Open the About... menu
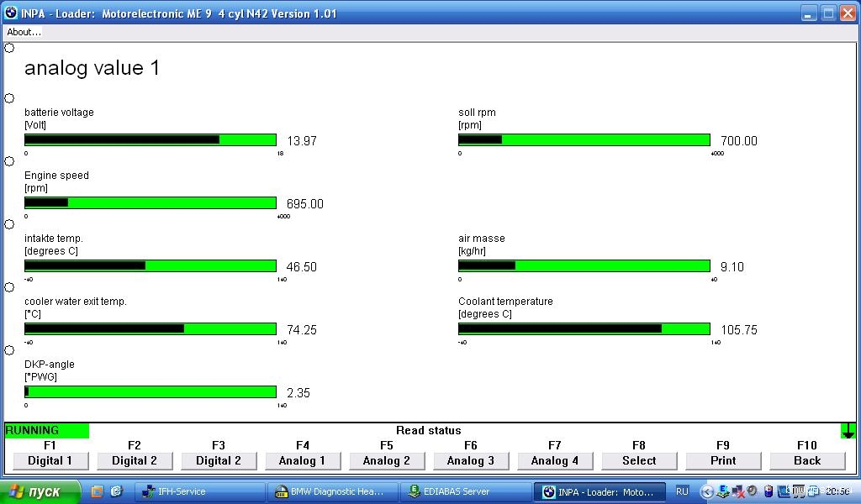Viewport: 861px width, 504px height. pos(24,32)
